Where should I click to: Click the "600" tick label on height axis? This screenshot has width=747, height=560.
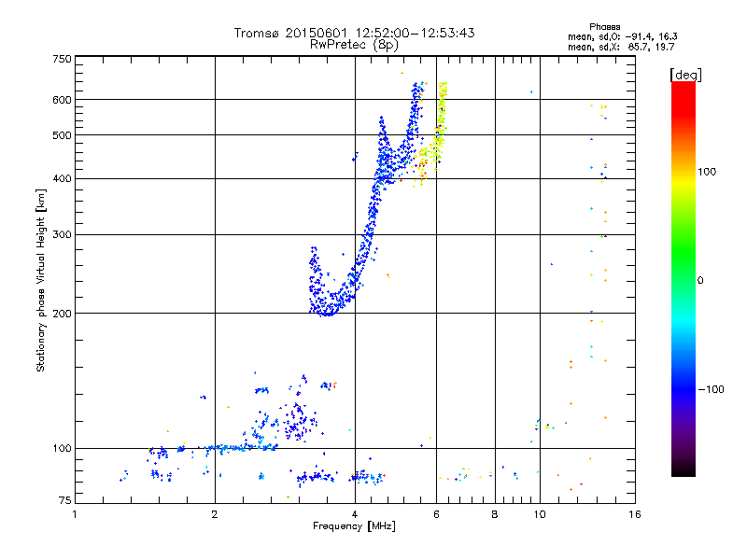click(63, 100)
